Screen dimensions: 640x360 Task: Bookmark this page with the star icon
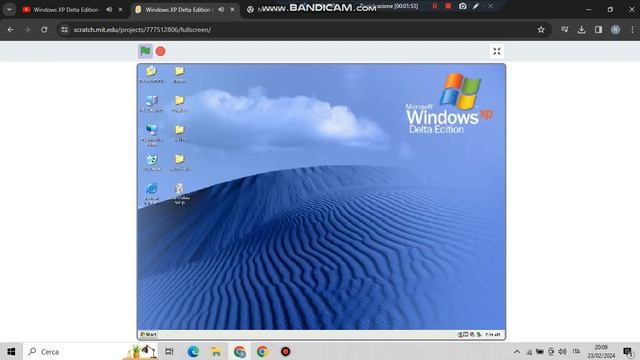541,29
